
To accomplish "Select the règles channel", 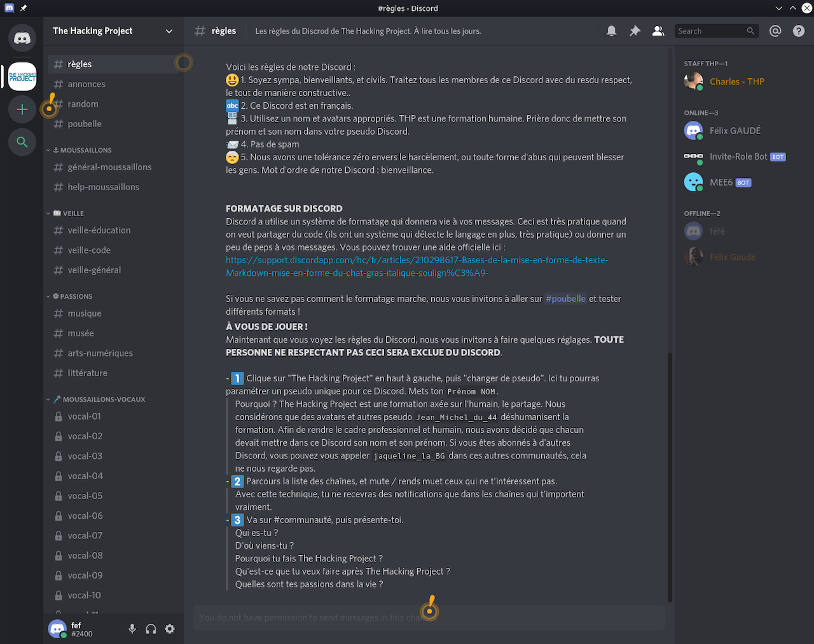I will click(113, 64).
